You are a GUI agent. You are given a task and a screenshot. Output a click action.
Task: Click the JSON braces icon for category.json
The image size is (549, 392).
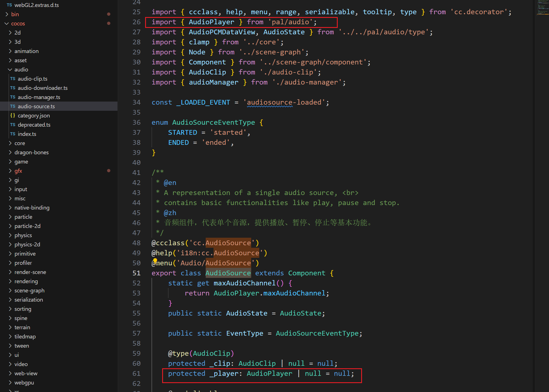(13, 116)
